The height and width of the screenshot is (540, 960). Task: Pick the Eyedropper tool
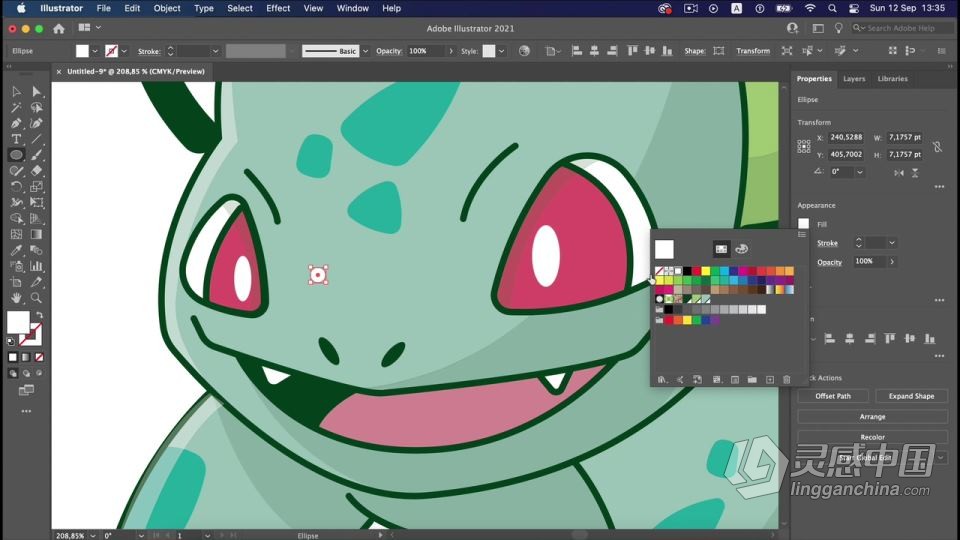pos(17,250)
